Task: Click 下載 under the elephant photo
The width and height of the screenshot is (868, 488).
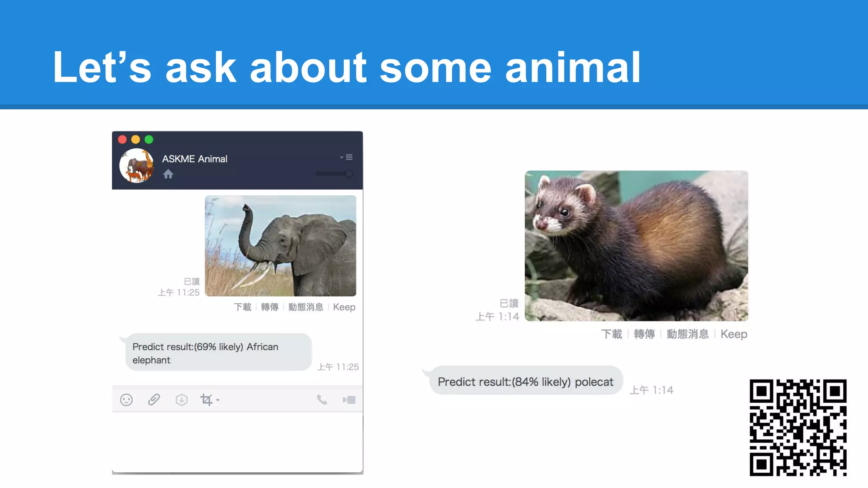Action: click(242, 307)
